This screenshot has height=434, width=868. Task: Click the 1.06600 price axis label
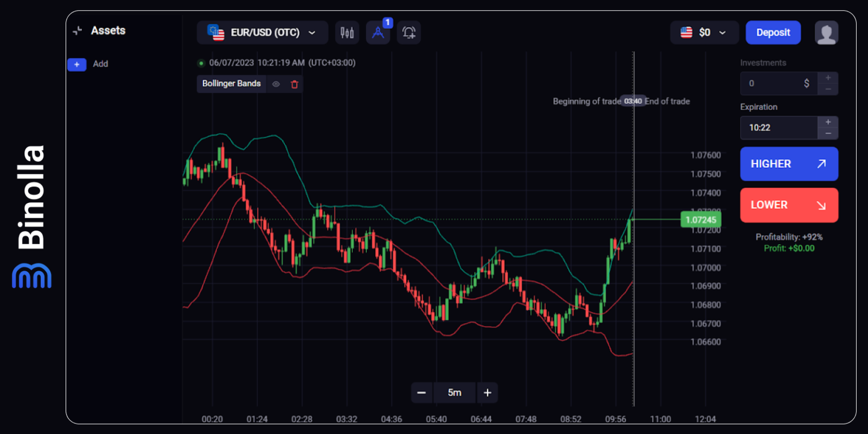point(706,342)
